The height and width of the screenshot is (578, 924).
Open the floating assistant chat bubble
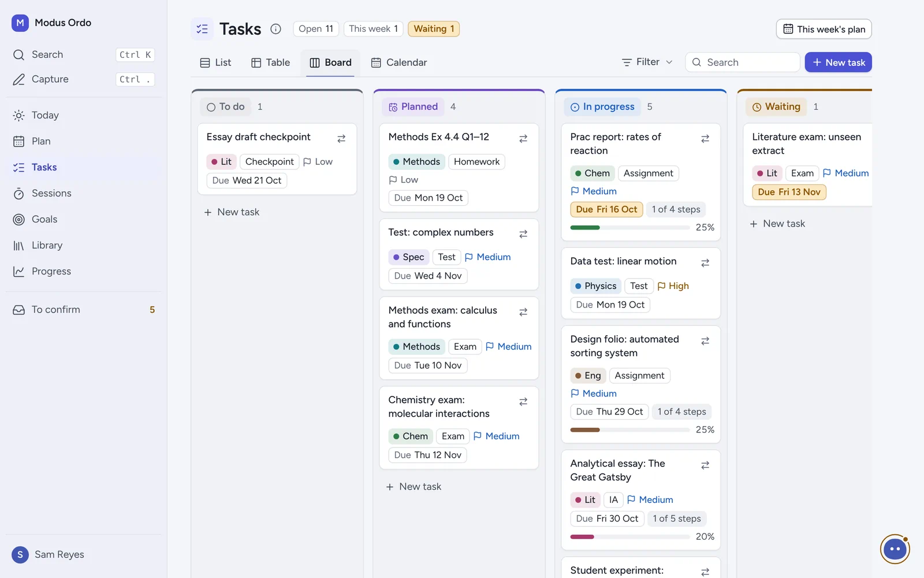[895, 549]
